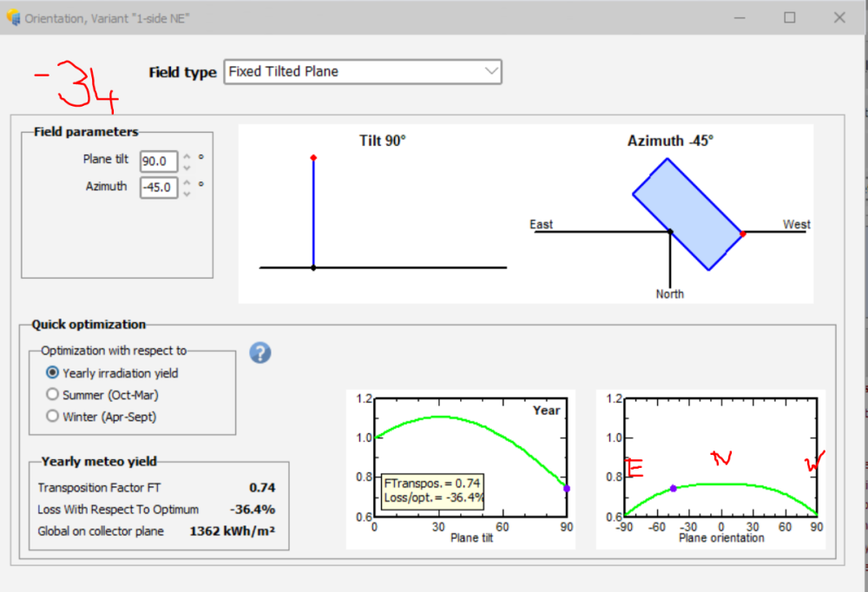868x592 pixels.
Task: Select Yearly irradiation yield option
Action: (52, 373)
